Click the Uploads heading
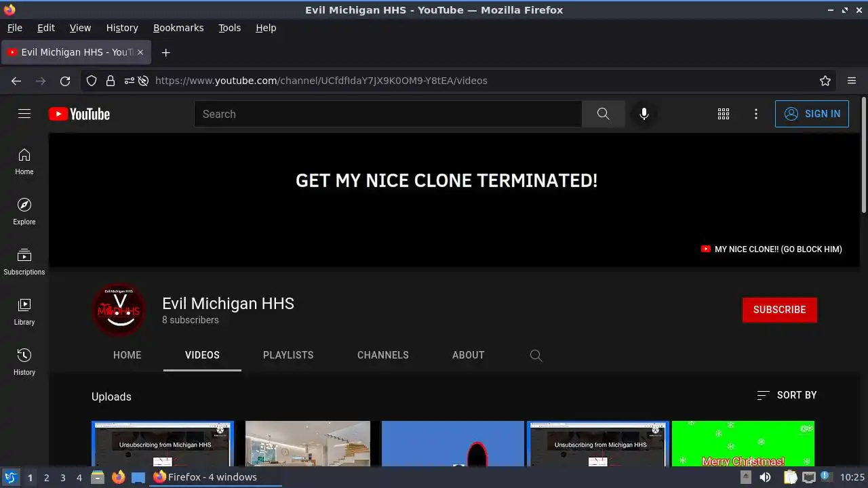This screenshot has height=488, width=868. click(111, 396)
